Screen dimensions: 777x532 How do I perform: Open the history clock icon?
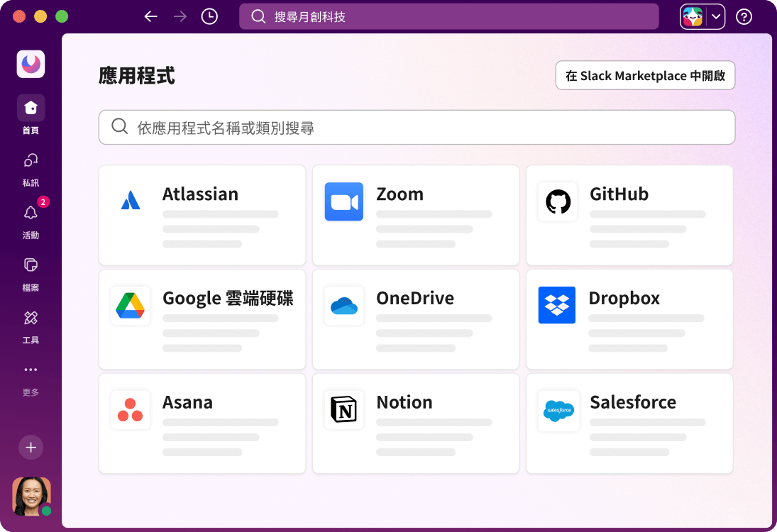pyautogui.click(x=209, y=16)
